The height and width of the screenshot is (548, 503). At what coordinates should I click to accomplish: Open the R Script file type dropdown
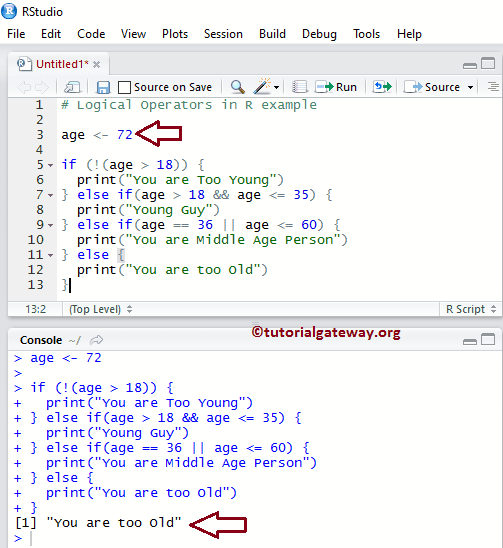tap(471, 309)
